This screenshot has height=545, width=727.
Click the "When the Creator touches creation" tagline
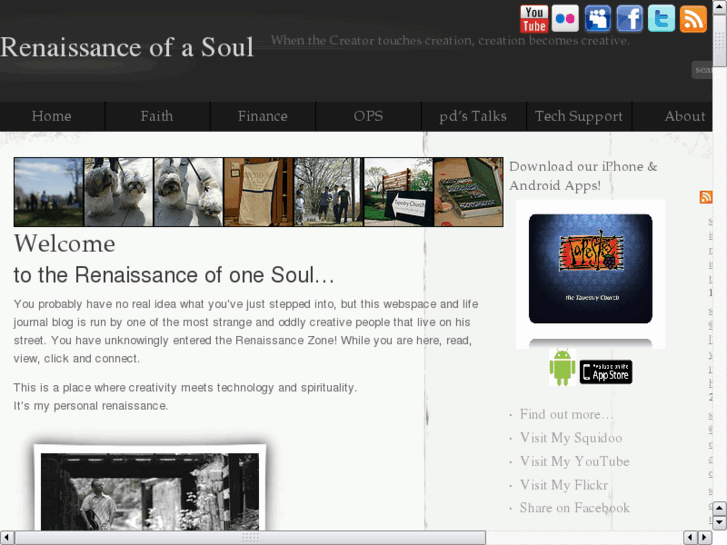tap(450, 41)
